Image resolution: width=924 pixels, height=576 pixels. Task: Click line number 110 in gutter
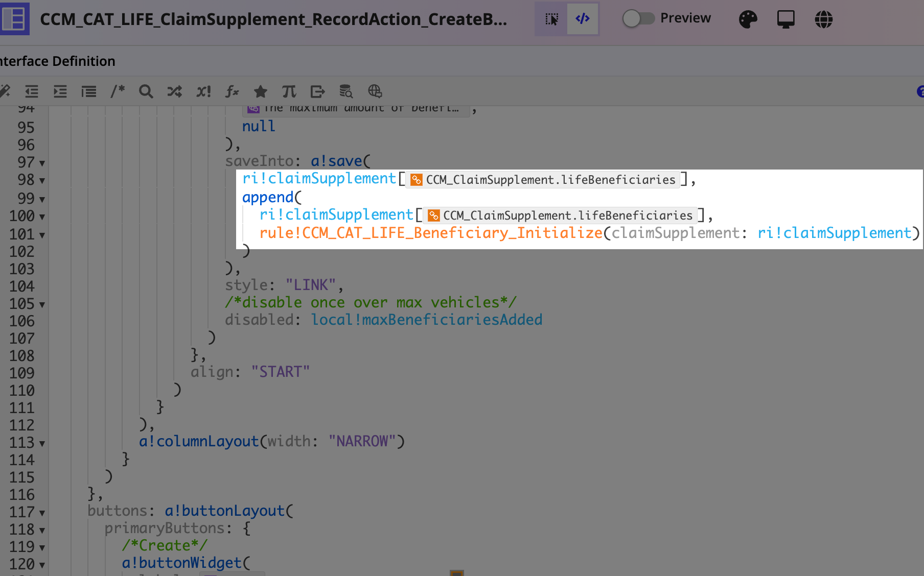click(x=22, y=391)
